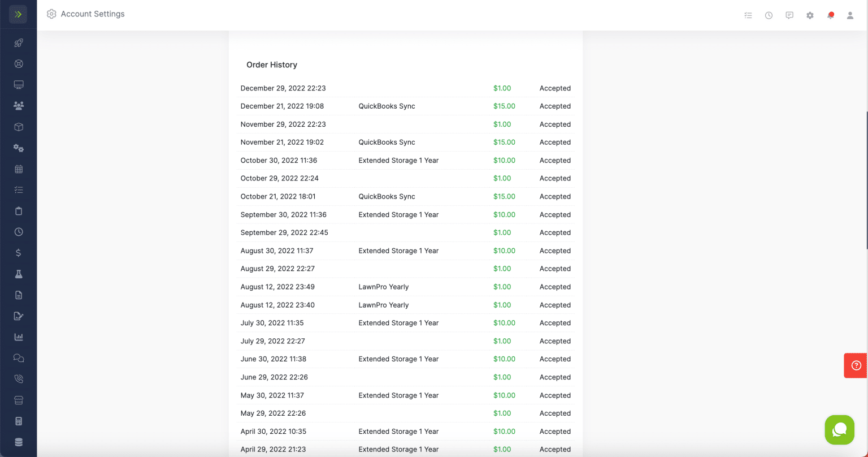Expand the sidebar via the green logo arrows
The width and height of the screenshot is (868, 457).
point(17,14)
